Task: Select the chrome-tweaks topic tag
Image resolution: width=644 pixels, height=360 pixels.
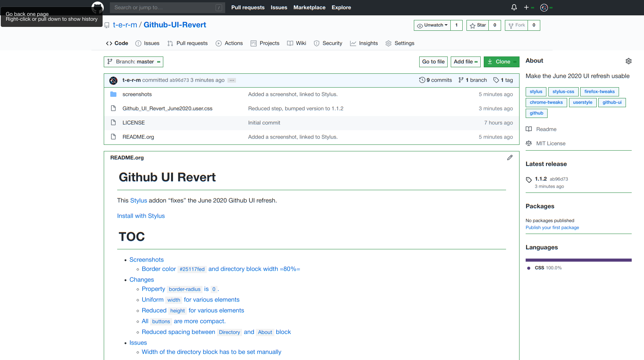Action: coord(546,103)
